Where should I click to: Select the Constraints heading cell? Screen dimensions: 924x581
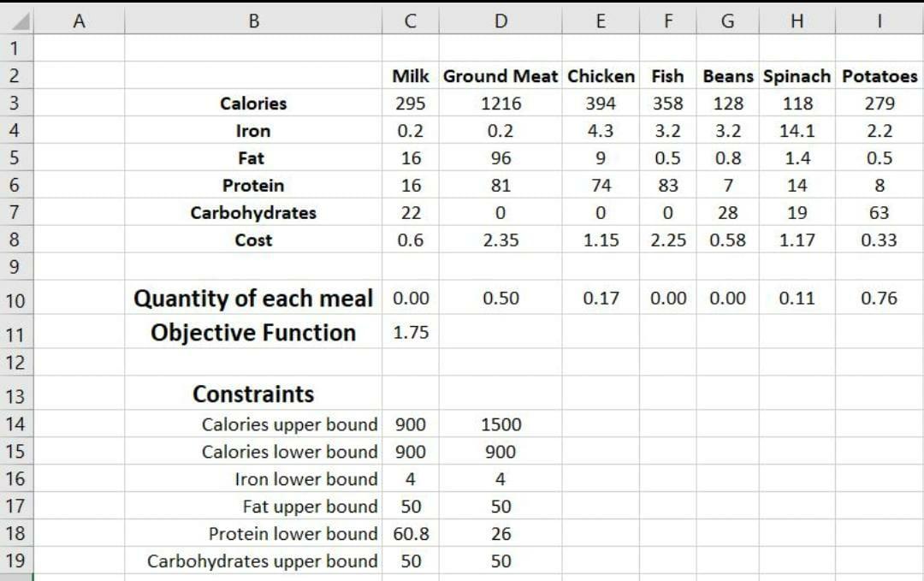tap(253, 394)
